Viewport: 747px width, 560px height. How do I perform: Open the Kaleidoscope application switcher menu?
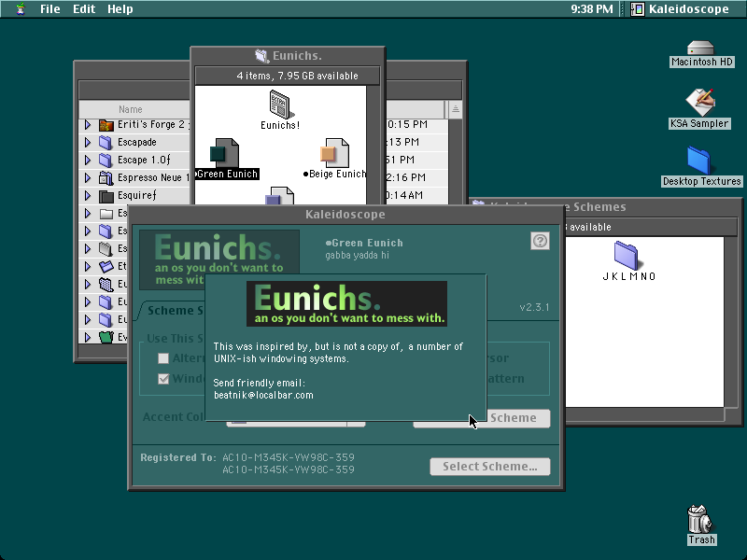681,8
